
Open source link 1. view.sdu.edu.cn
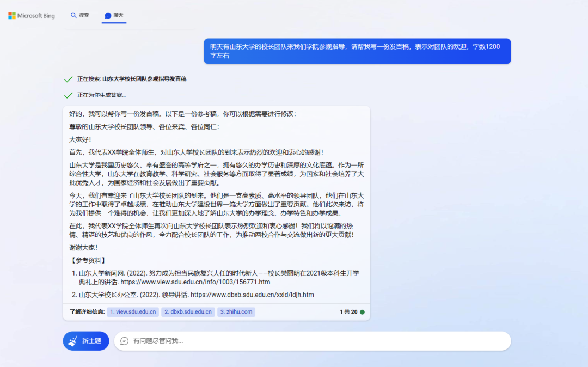tap(133, 312)
